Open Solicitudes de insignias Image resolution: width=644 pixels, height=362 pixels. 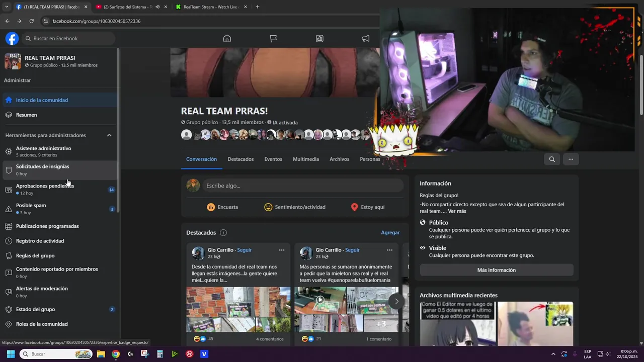tap(59, 170)
